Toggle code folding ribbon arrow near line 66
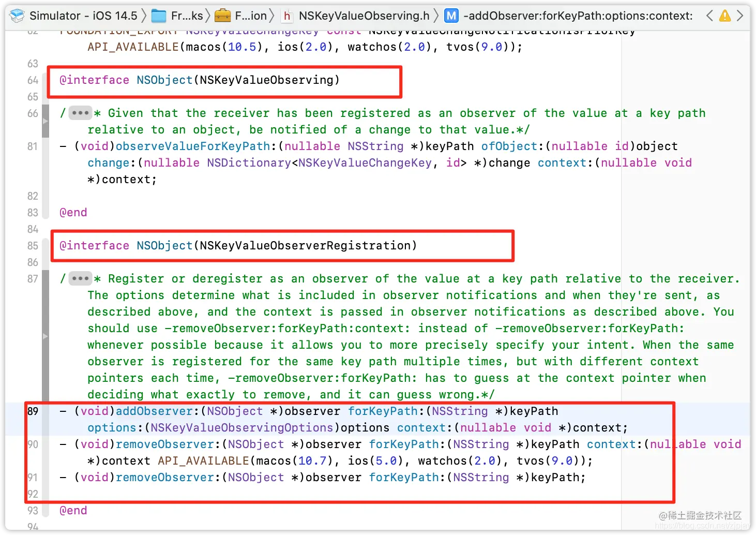The image size is (756, 535). [45, 121]
